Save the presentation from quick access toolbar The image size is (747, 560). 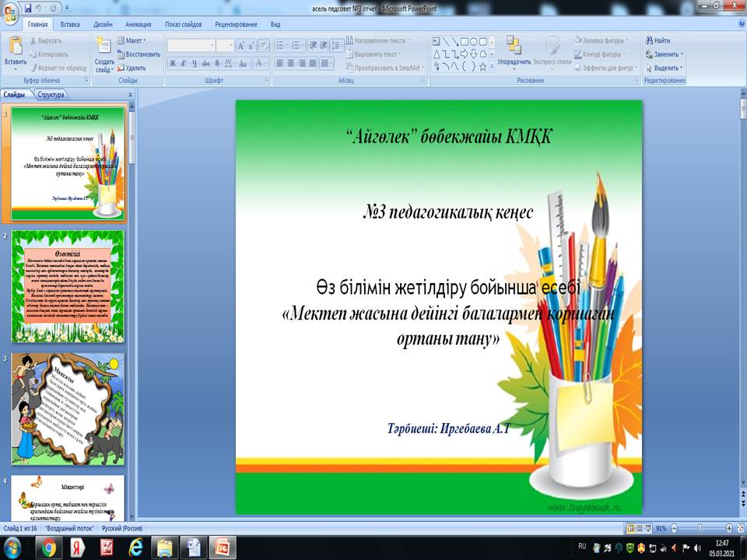pos(28,9)
